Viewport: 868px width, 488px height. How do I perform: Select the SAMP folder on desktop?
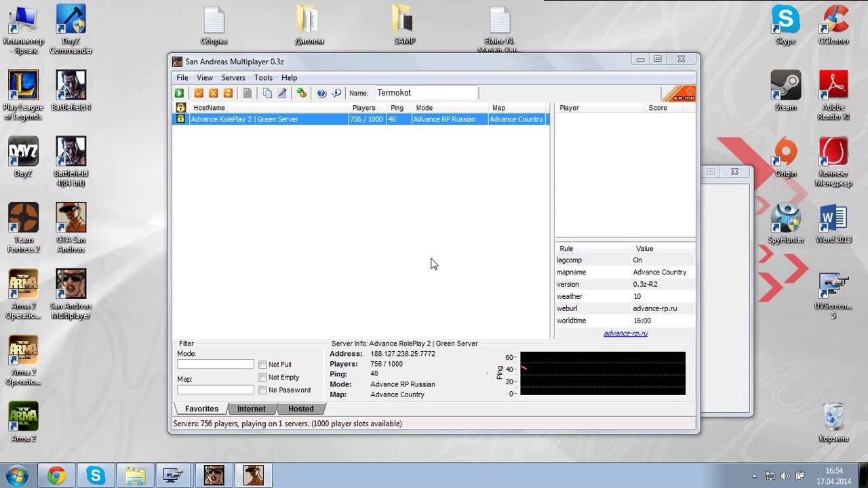[405, 25]
